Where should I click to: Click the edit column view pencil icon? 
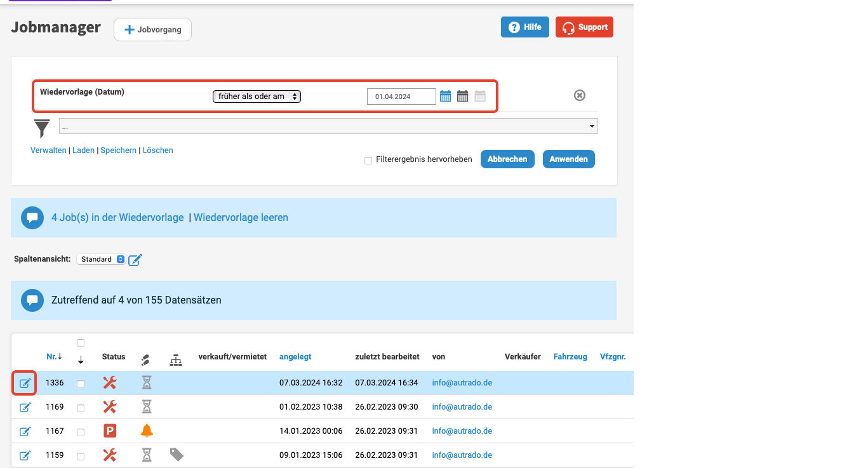point(135,260)
